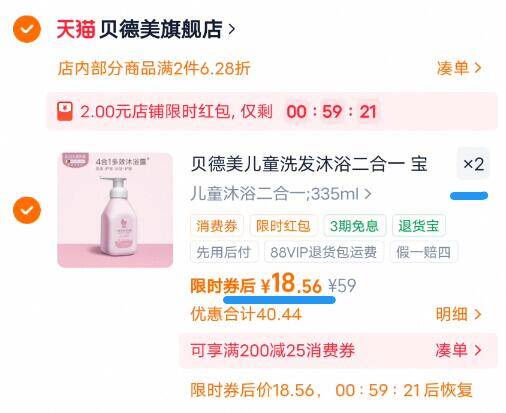
Task: Open 凑单 next to the 6.28折 promotion
Action: [x=459, y=68]
